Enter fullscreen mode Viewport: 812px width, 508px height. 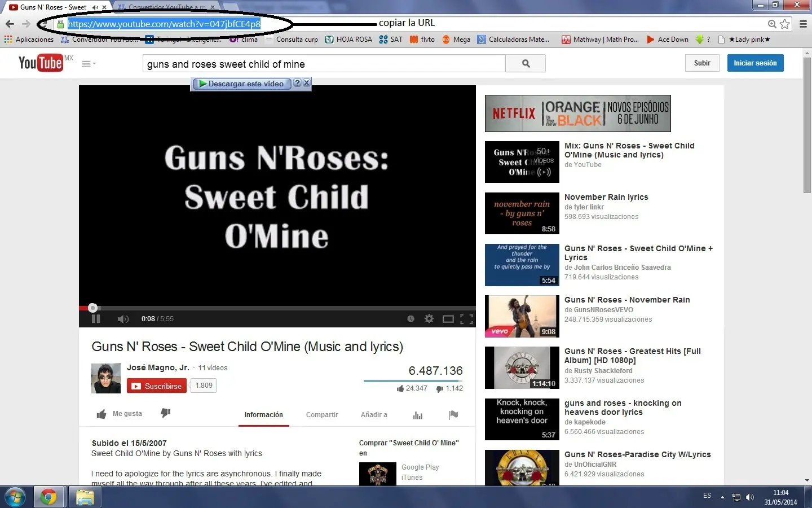click(x=466, y=319)
